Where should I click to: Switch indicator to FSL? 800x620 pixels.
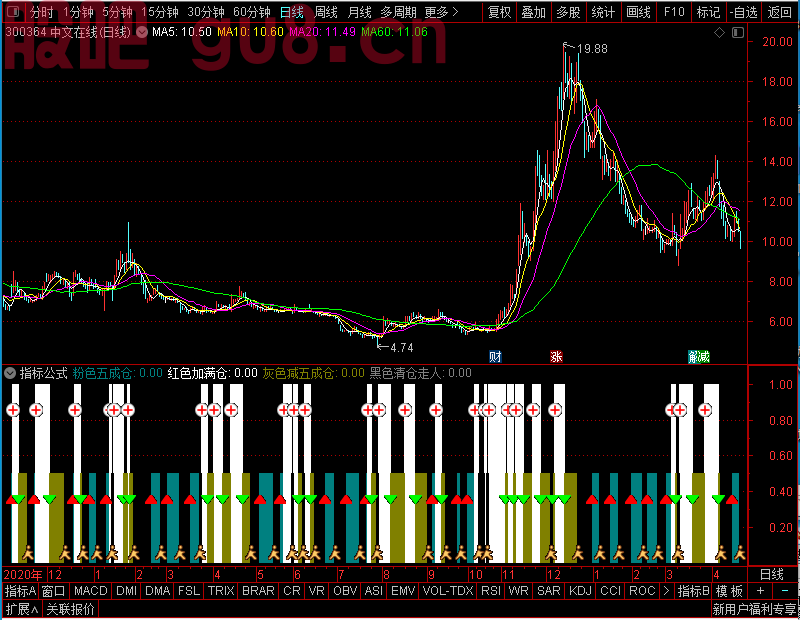pyautogui.click(x=189, y=591)
